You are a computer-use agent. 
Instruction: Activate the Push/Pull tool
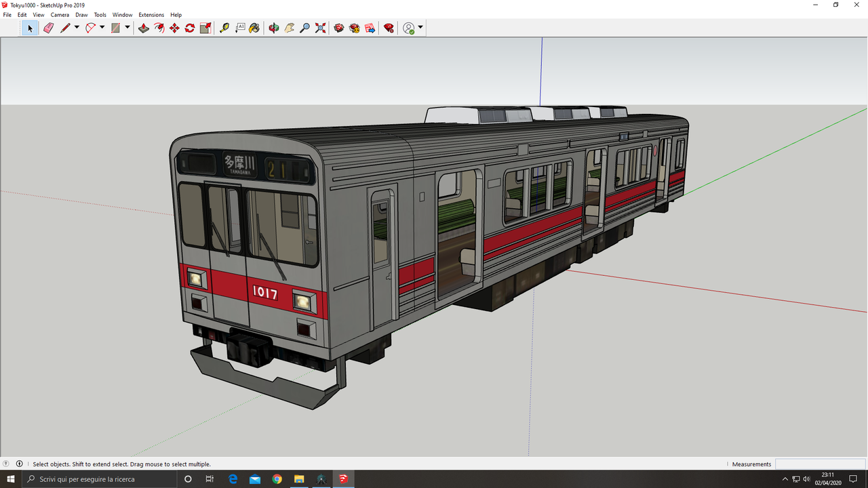[144, 28]
